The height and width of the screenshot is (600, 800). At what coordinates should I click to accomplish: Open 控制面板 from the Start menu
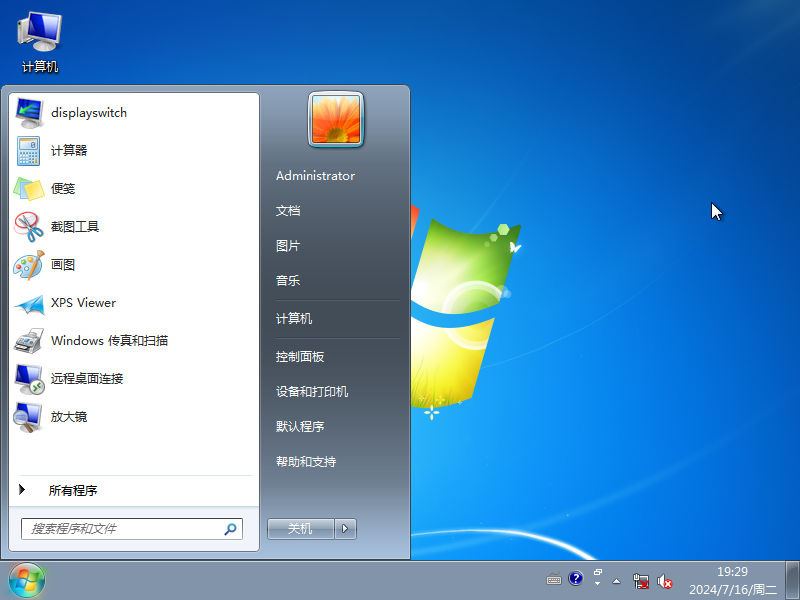(x=303, y=356)
